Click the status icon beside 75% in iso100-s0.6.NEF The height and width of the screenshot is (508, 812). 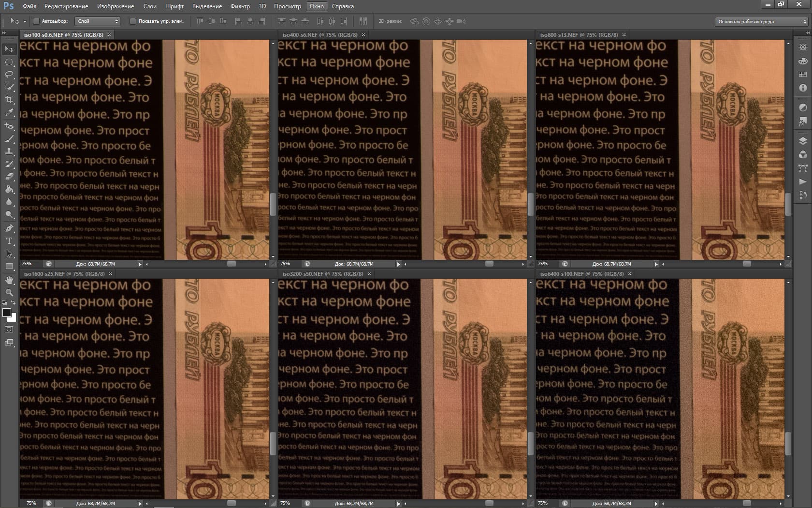pos(48,264)
